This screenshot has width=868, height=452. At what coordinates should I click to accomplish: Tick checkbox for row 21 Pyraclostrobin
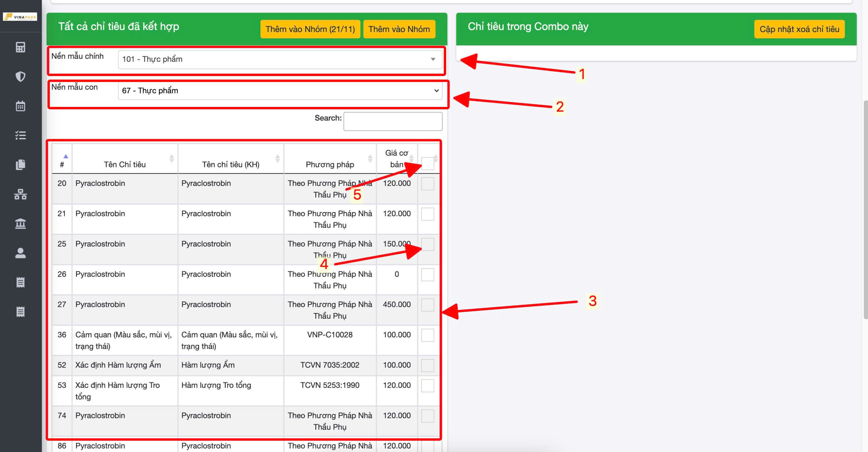tap(428, 214)
